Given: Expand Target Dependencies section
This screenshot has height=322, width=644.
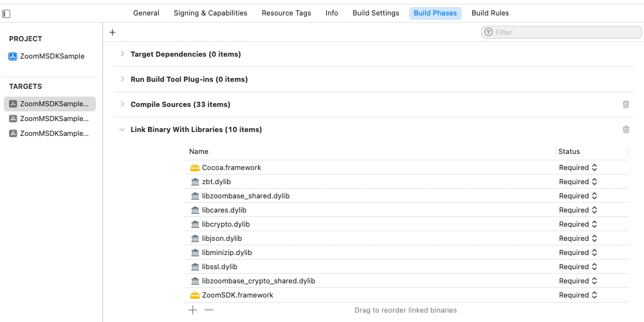Looking at the screenshot, I should coord(122,54).
